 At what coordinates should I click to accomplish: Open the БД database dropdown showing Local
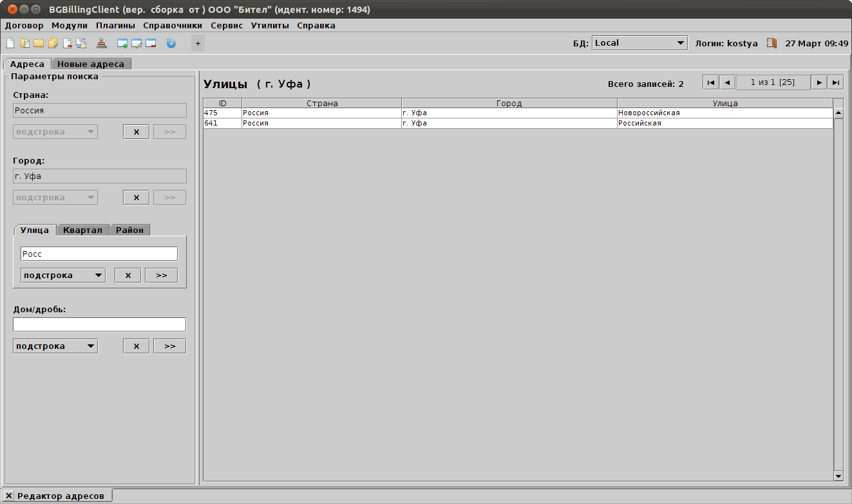[x=639, y=43]
